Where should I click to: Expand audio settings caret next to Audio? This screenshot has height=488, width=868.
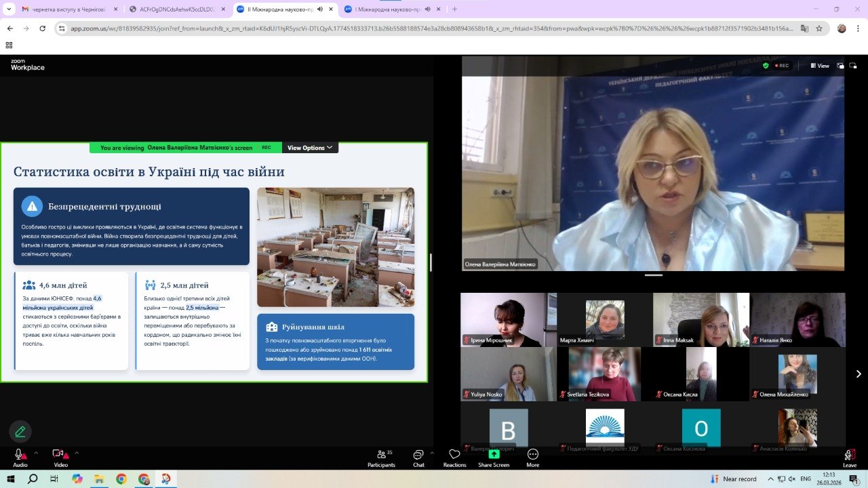(x=36, y=452)
